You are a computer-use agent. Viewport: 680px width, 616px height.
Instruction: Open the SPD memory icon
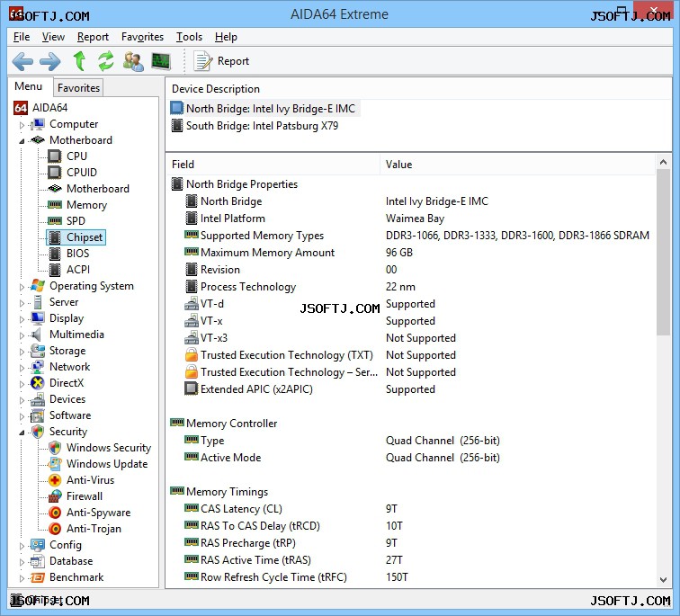point(54,221)
